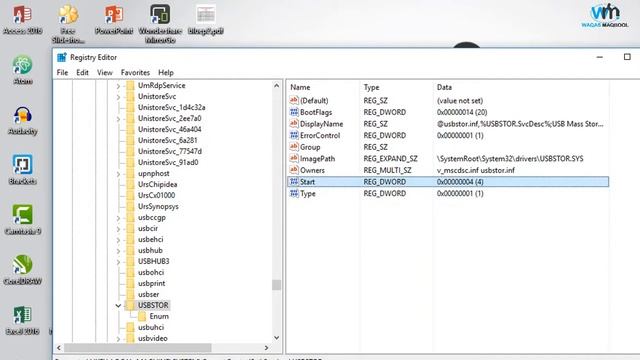This screenshot has width=640, height=360.
Task: Select the Group string value icon
Action: tap(294, 147)
